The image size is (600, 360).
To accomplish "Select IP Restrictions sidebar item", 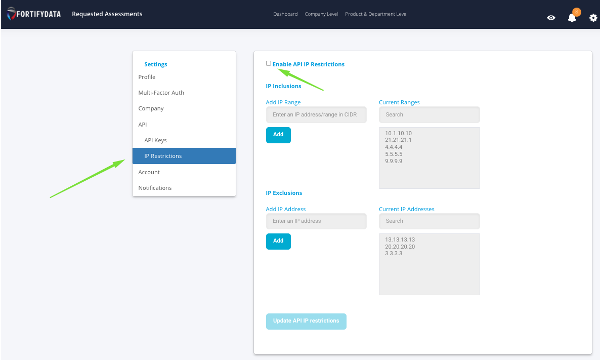I will (x=184, y=156).
